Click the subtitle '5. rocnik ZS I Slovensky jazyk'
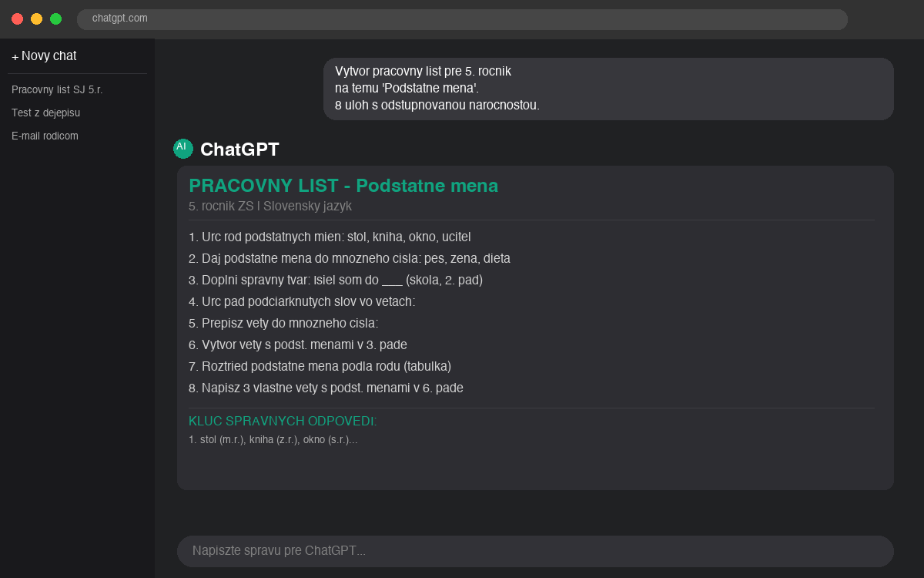This screenshot has width=924, height=578. tap(270, 206)
